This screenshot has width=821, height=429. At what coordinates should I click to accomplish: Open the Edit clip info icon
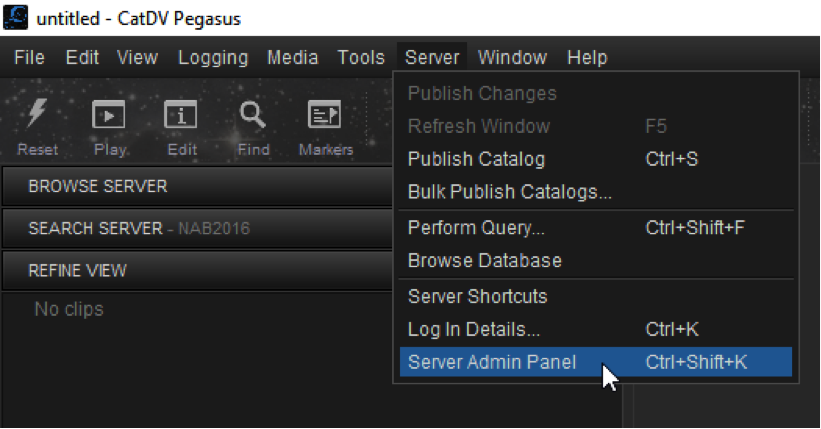181,114
